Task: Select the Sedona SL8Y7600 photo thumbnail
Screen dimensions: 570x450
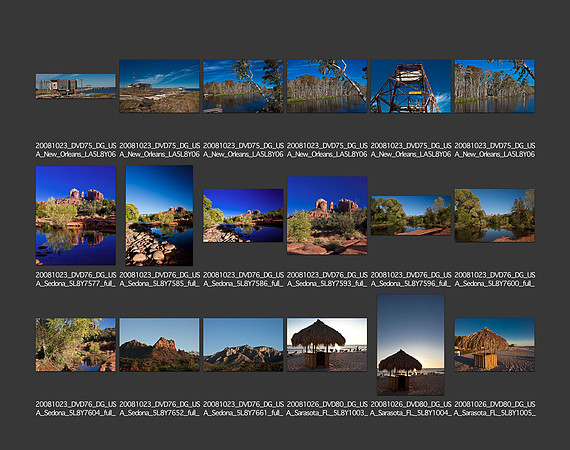Action: coord(494,216)
